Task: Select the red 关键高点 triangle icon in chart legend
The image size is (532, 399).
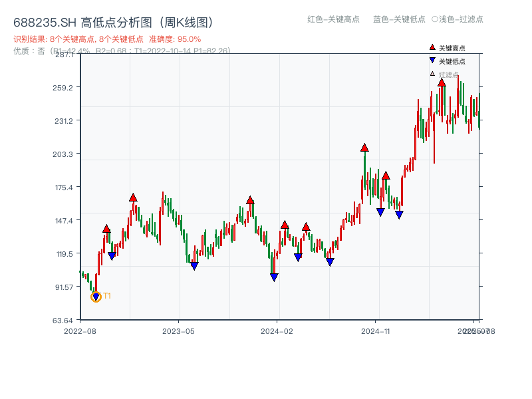Action: 431,47
